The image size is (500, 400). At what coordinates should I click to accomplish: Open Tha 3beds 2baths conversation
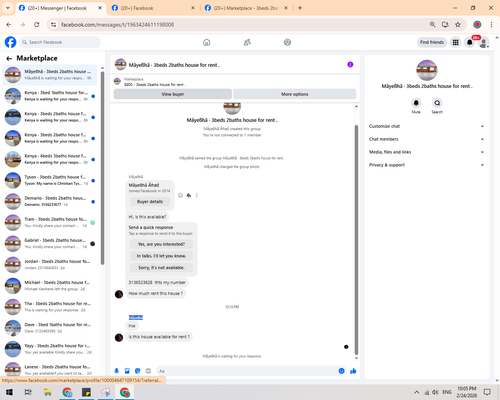tap(50, 307)
